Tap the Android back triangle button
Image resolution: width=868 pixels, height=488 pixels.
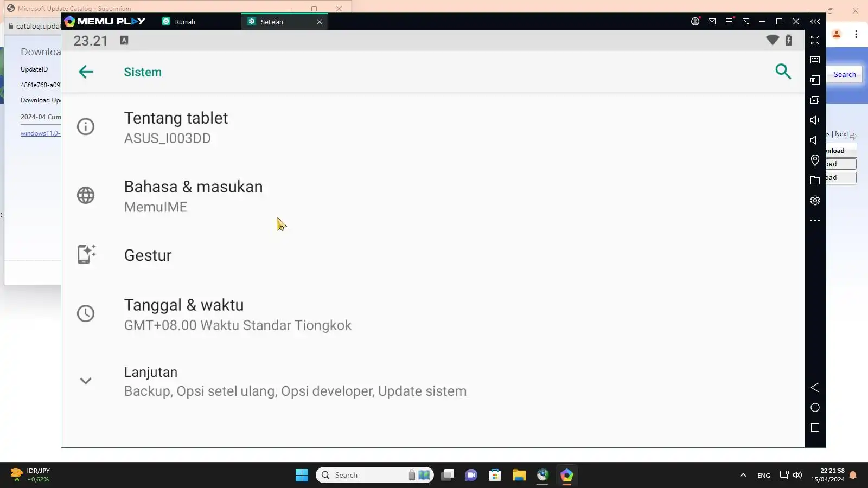click(815, 387)
